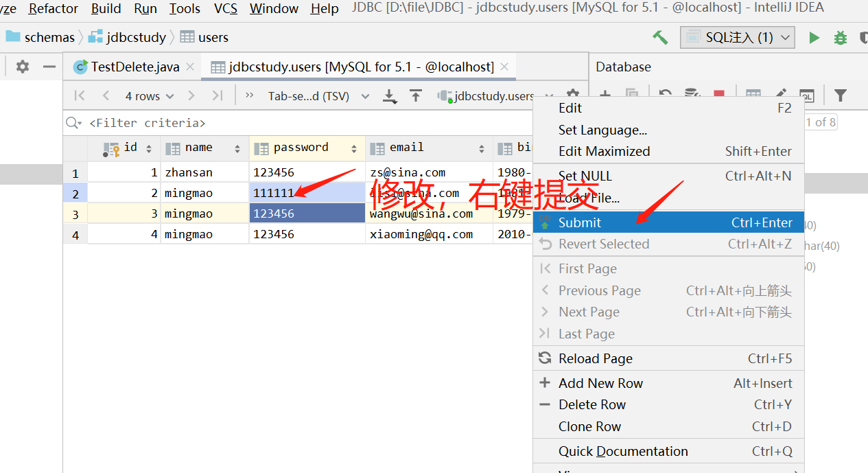Jump to the last page of rows

coord(217,95)
